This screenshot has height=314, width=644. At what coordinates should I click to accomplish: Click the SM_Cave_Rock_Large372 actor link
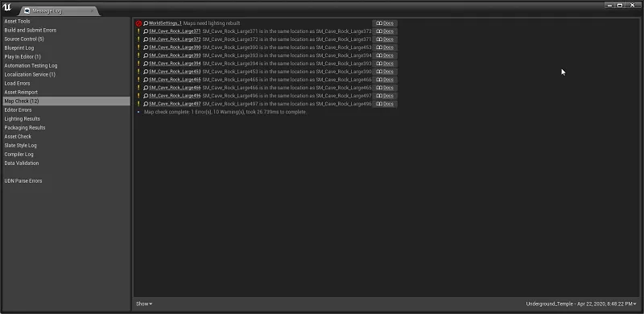pyautogui.click(x=175, y=39)
